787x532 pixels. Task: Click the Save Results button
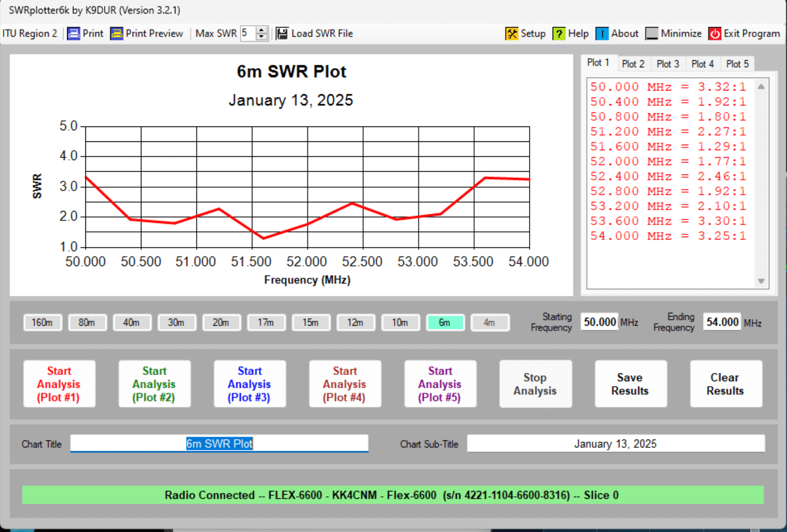pyautogui.click(x=631, y=384)
